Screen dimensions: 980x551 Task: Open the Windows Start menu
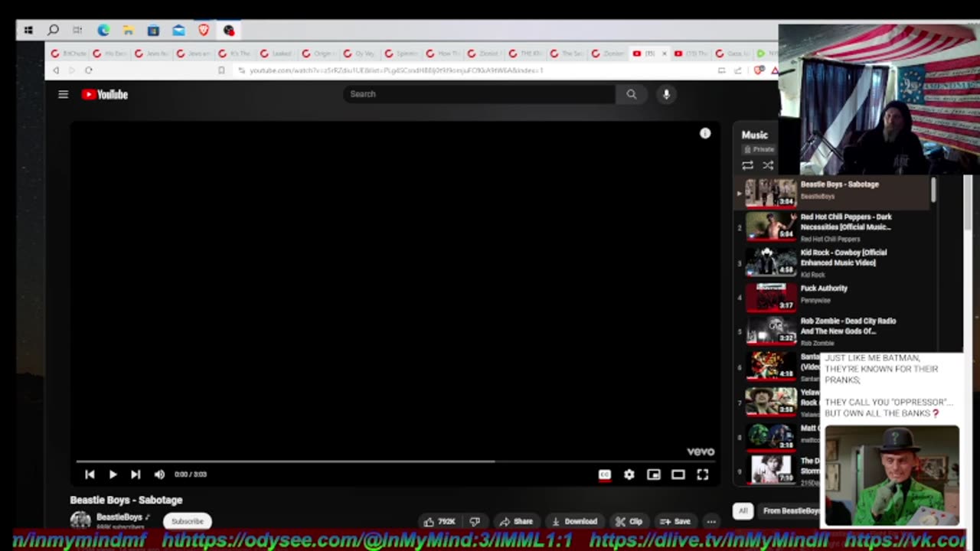(x=28, y=31)
